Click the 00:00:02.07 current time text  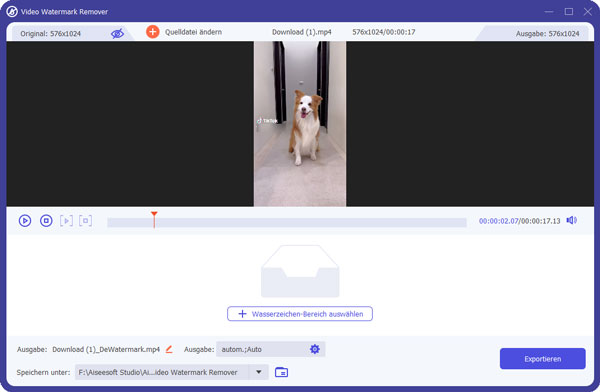coord(499,221)
